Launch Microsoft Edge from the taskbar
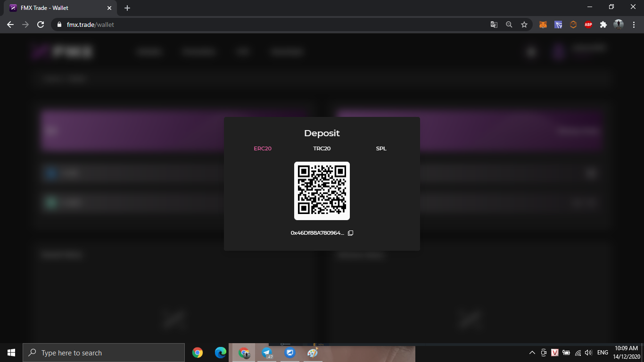This screenshot has height=362, width=644. click(221, 353)
